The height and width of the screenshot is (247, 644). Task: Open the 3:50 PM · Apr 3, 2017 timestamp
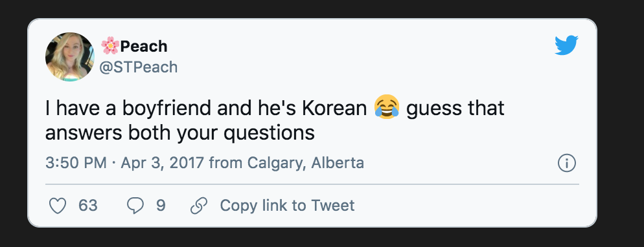[x=124, y=163]
